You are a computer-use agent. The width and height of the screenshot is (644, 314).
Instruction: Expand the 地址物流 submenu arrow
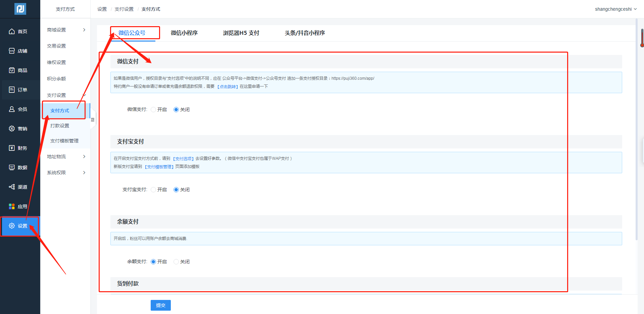[84, 156]
